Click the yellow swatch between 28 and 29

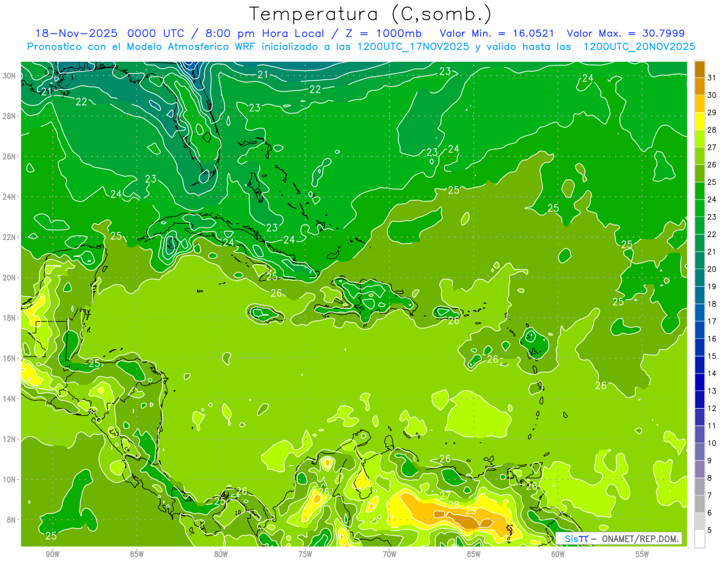click(699, 121)
